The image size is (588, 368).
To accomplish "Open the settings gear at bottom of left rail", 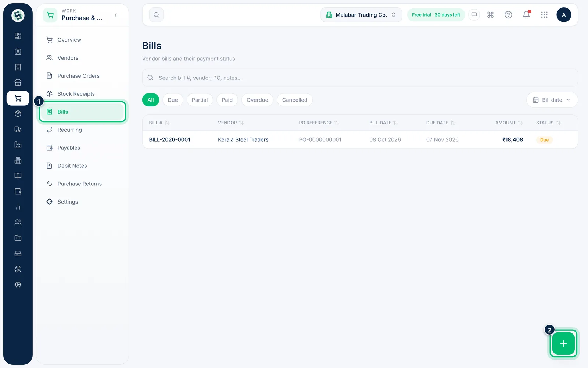I will tap(18, 284).
